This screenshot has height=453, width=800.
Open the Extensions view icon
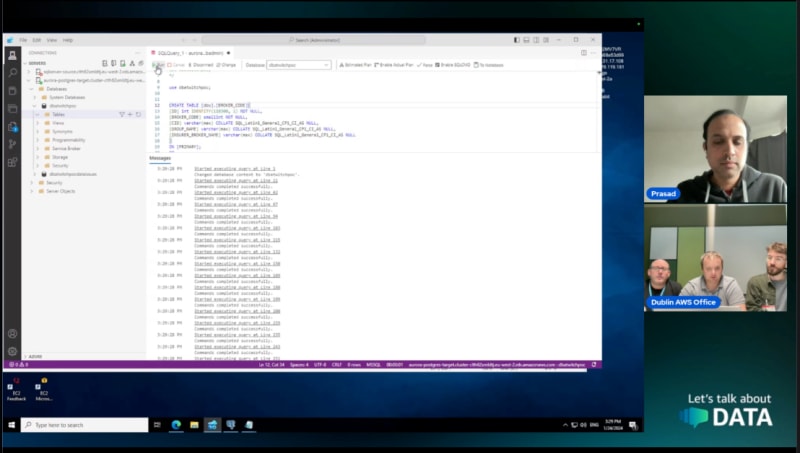click(12, 163)
